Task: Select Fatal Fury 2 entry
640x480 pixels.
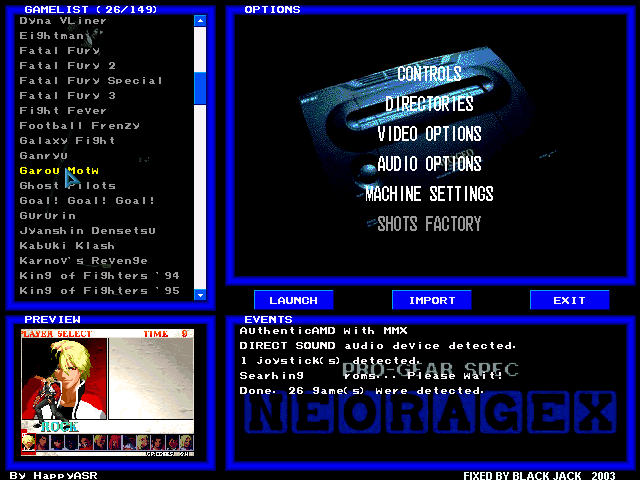Action: [67, 66]
